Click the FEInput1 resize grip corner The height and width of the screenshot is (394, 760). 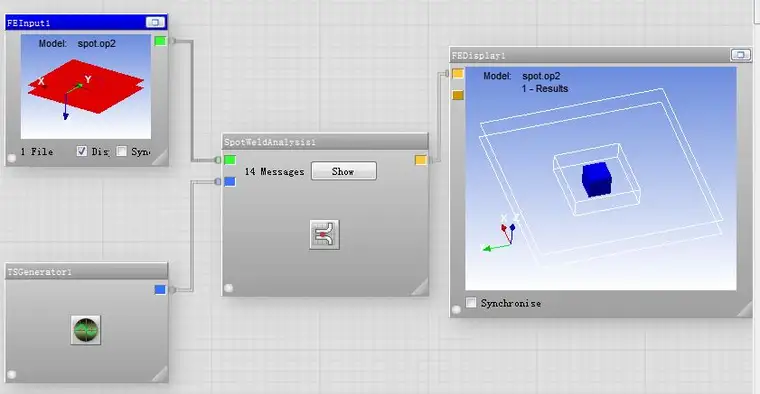click(160, 158)
